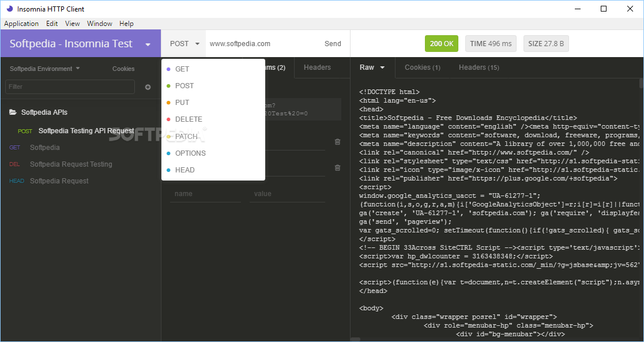The height and width of the screenshot is (342, 644).
Task: Switch to response Headers (15) tab
Action: pos(479,67)
